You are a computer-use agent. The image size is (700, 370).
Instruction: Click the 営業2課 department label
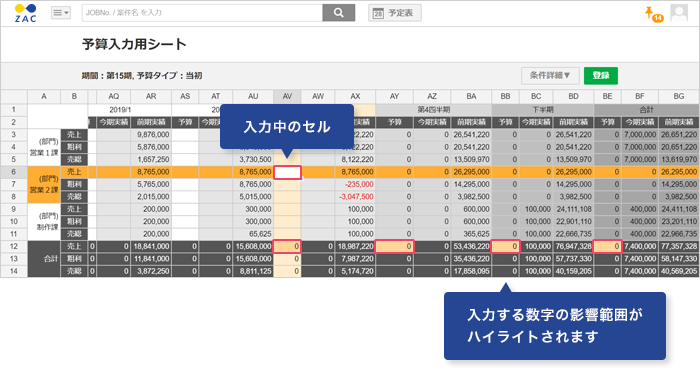44,184
